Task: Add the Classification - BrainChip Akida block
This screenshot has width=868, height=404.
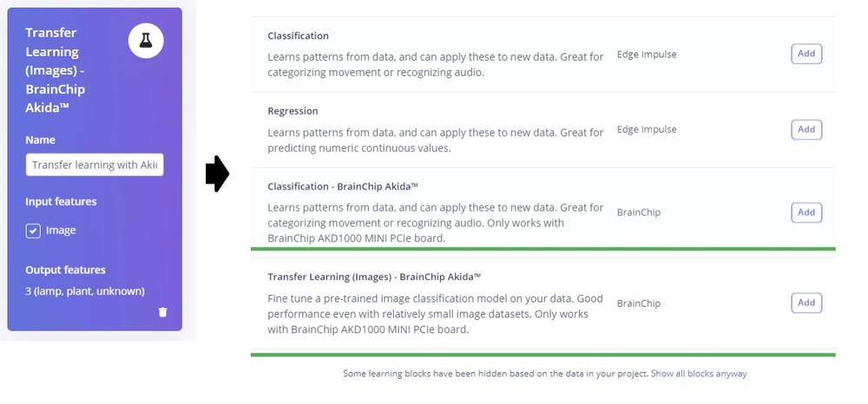Action: pyautogui.click(x=806, y=212)
